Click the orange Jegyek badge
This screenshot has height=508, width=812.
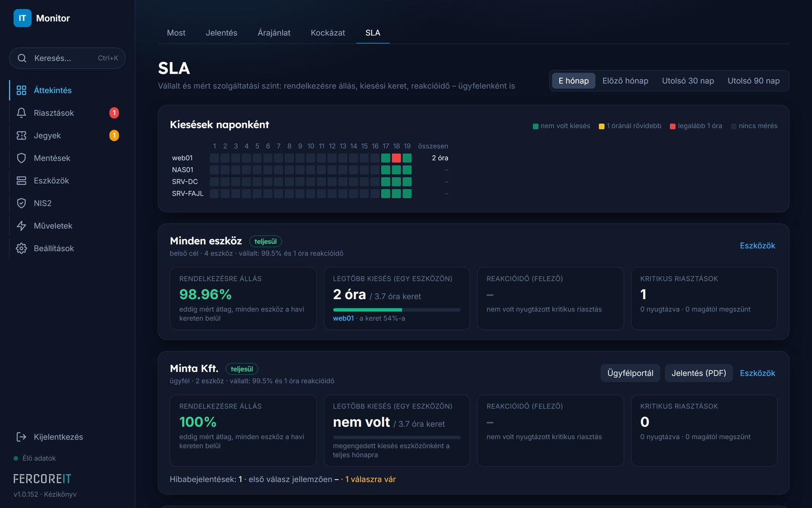pyautogui.click(x=114, y=136)
